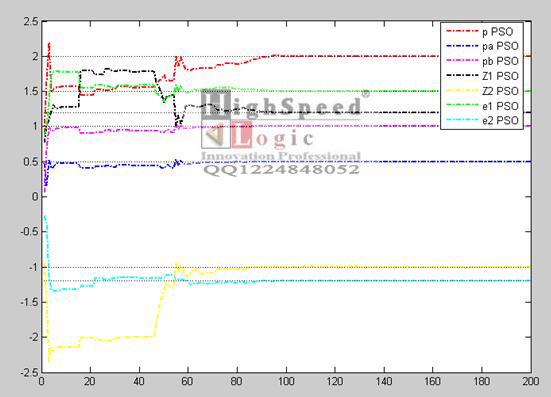Click the x-axis tick label 60
The width and height of the screenshot is (551, 397).
pyautogui.click(x=188, y=382)
